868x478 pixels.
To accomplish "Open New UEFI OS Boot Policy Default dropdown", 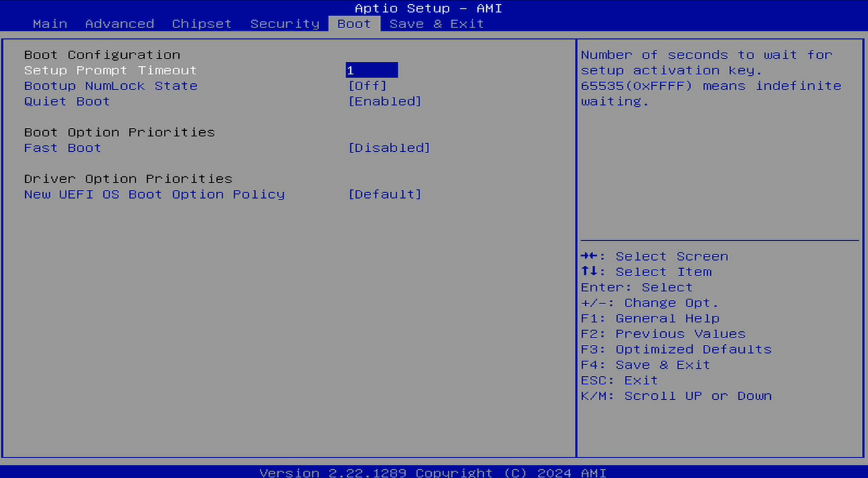I will 385,194.
